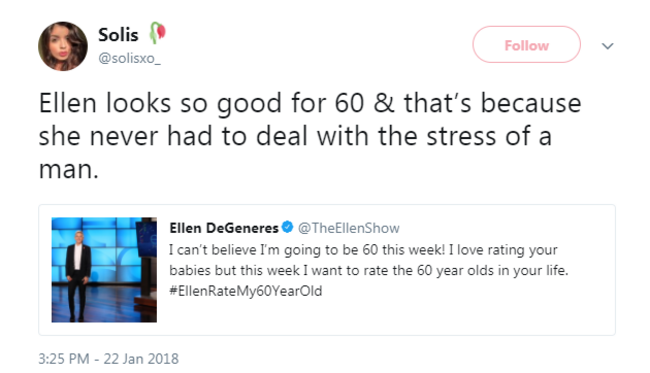
Task: Click the #EllenRateMy60YearOld hashtag
Action: (x=245, y=291)
